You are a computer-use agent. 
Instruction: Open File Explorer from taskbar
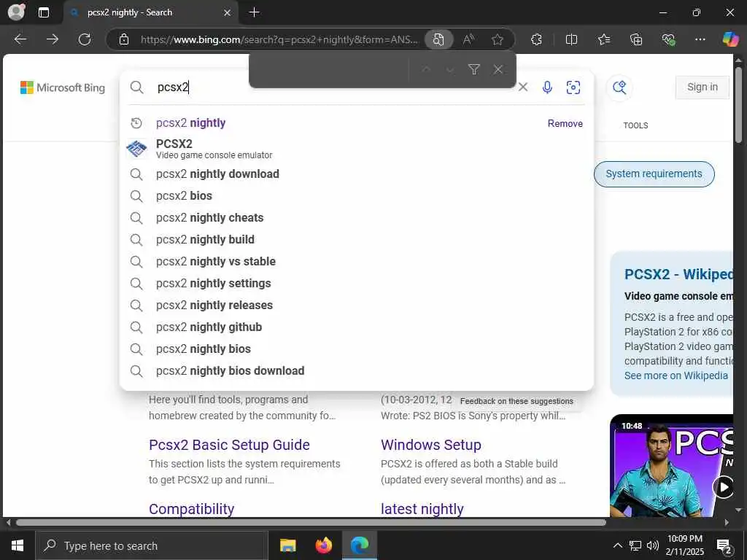[287, 545]
